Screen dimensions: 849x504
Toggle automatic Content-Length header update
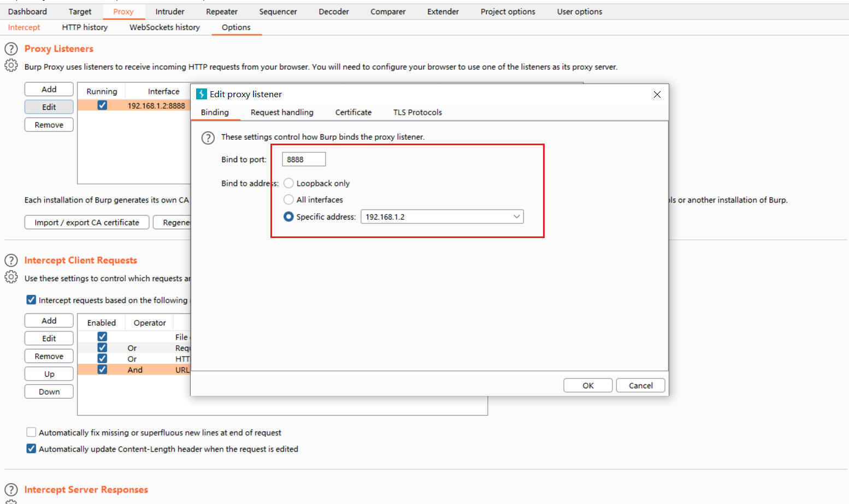[31, 449]
